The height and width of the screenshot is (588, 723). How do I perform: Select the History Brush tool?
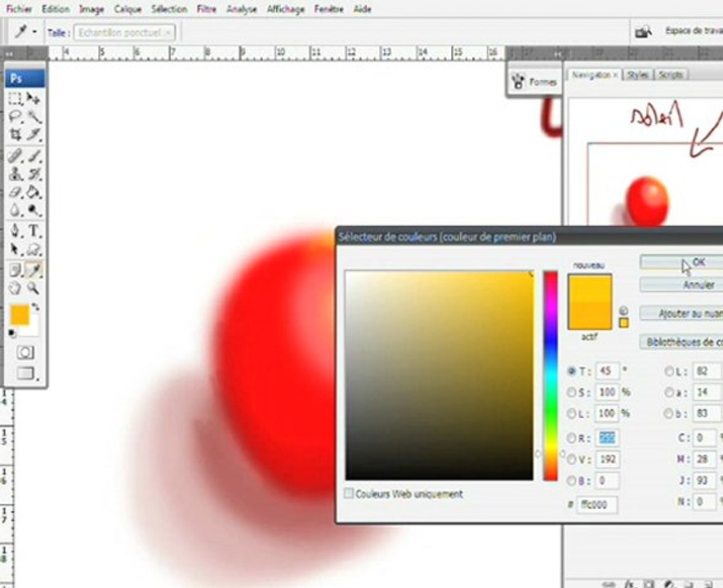tap(33, 174)
